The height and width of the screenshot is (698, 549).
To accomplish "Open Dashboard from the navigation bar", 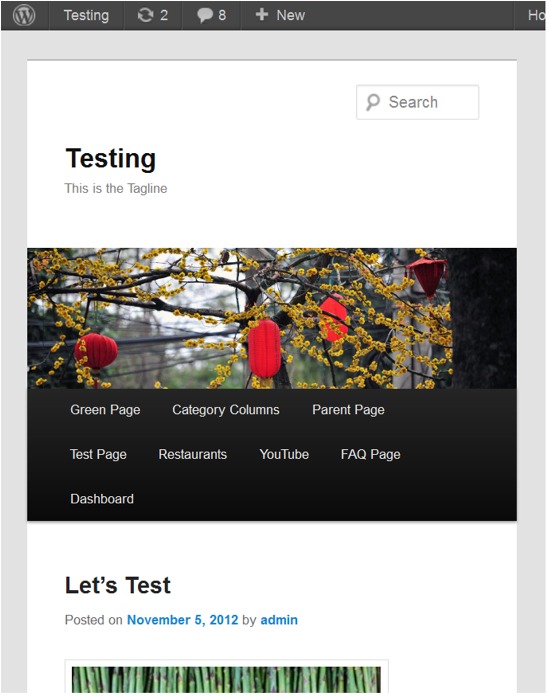I will click(x=102, y=499).
